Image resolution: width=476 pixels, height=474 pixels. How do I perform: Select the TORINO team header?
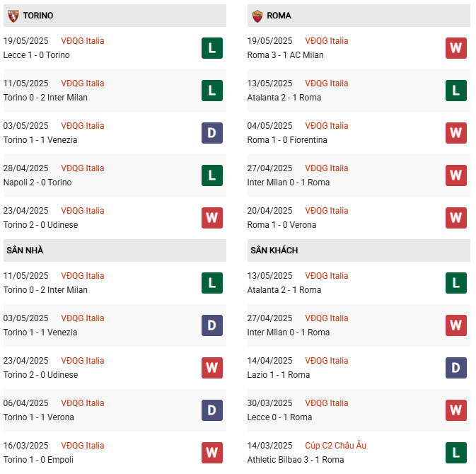[37, 16]
